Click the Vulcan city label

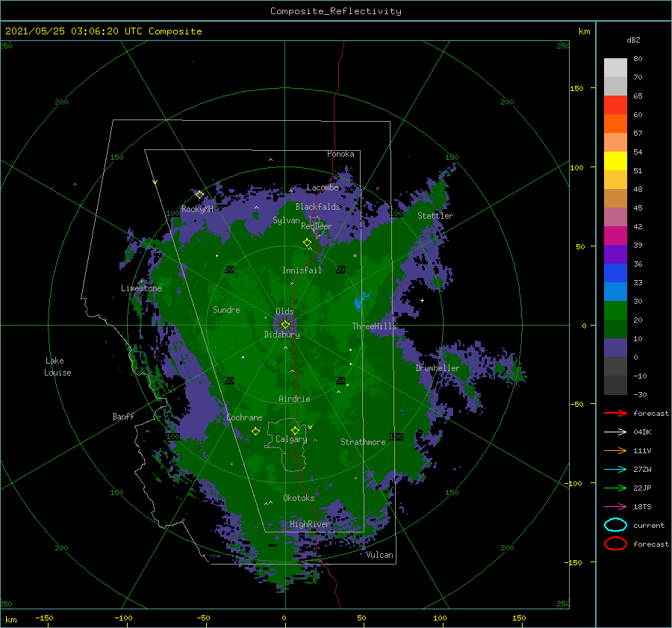380,555
